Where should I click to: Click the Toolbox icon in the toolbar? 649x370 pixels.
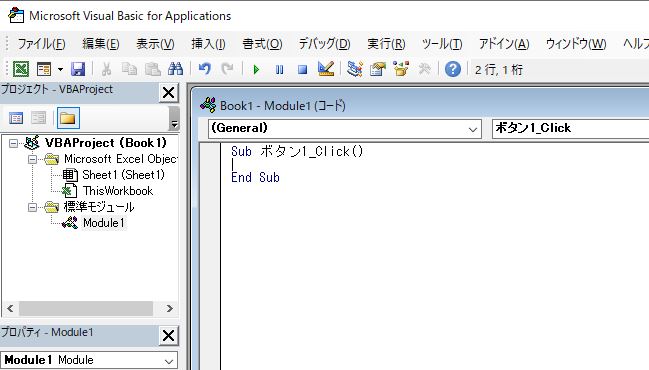(x=424, y=69)
